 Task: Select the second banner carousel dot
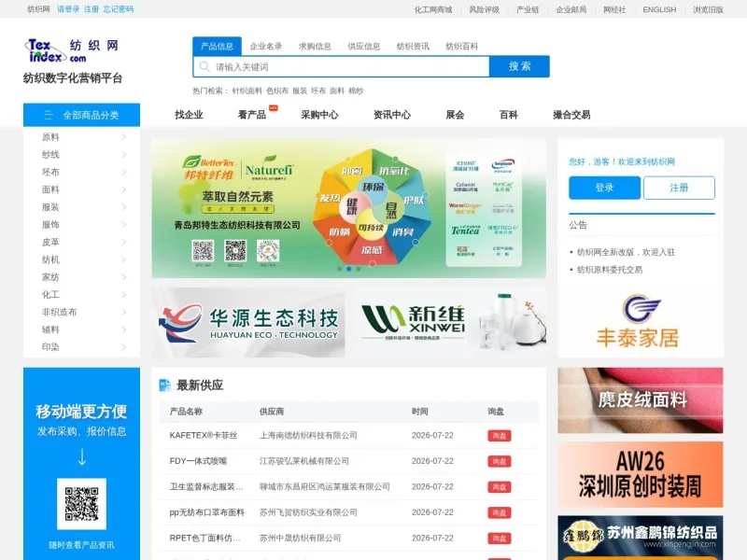[x=348, y=269]
